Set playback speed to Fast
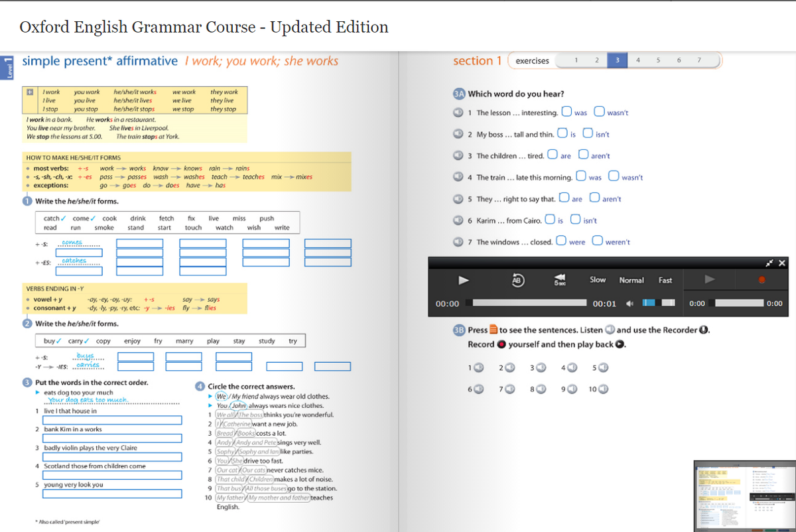The height and width of the screenshot is (532, 796). (665, 280)
